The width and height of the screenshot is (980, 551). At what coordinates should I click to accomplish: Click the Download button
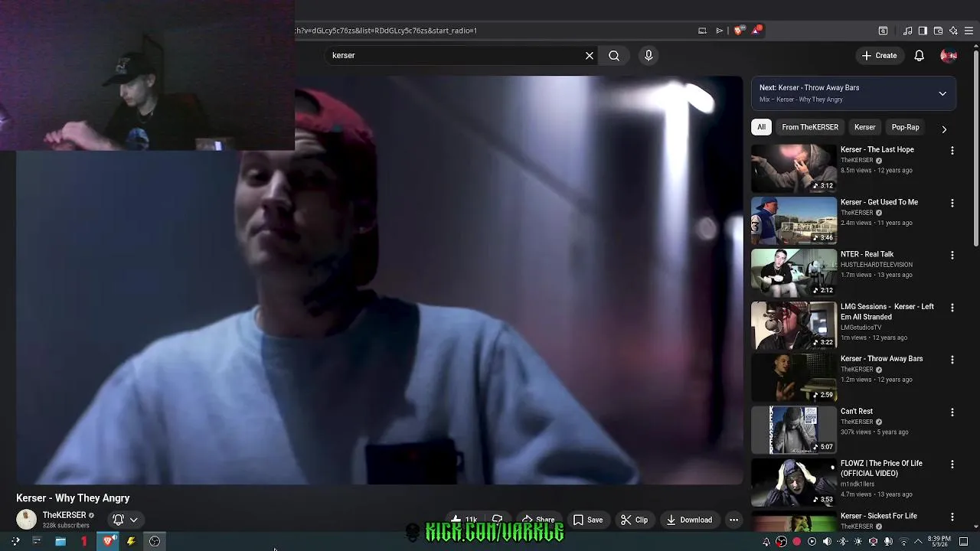pyautogui.click(x=689, y=520)
